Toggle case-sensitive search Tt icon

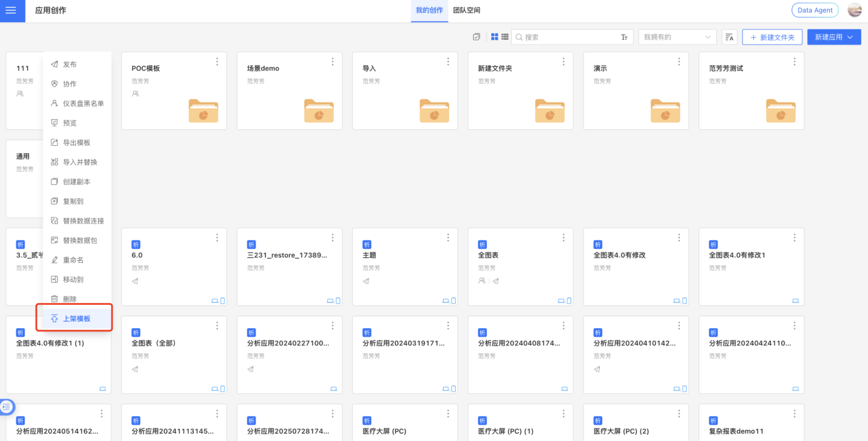click(624, 37)
